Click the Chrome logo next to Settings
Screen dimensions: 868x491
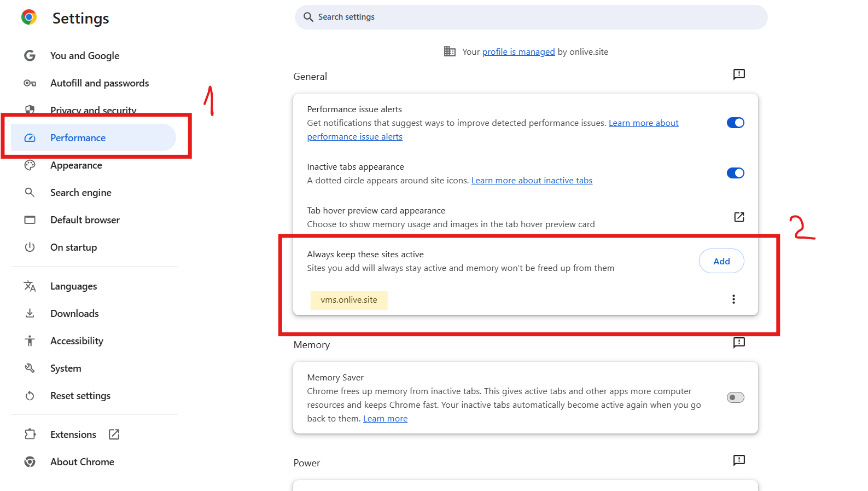29,18
